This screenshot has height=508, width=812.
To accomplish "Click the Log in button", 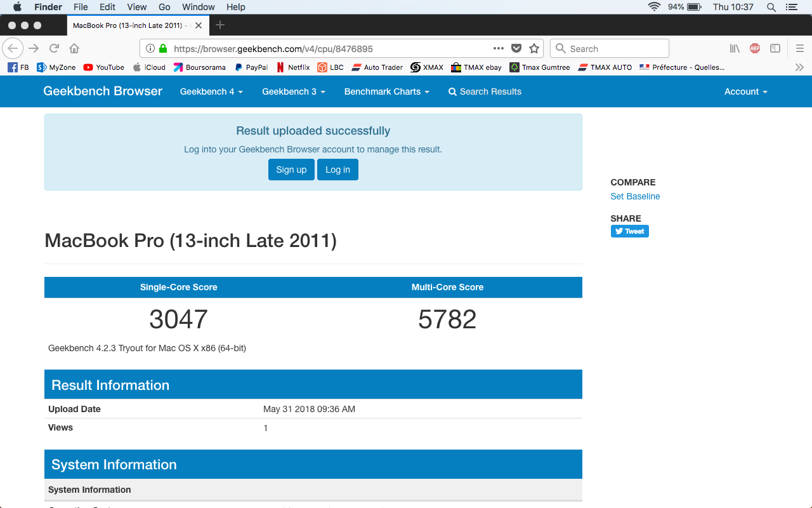I will pos(337,170).
